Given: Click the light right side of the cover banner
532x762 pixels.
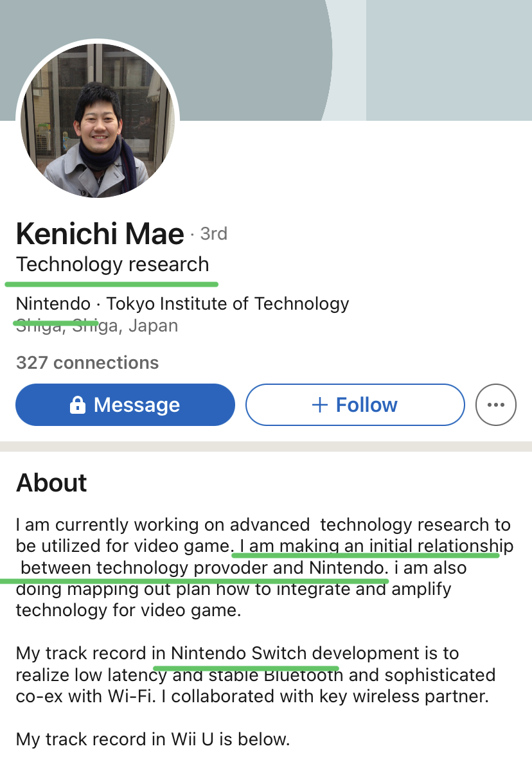Looking at the screenshot, I should [450, 58].
